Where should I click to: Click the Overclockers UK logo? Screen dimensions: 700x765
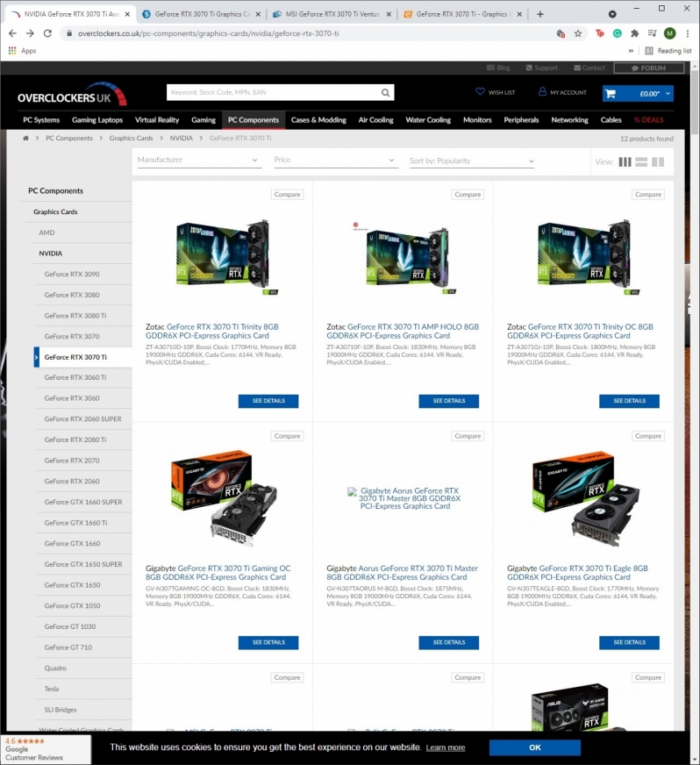tap(72, 94)
